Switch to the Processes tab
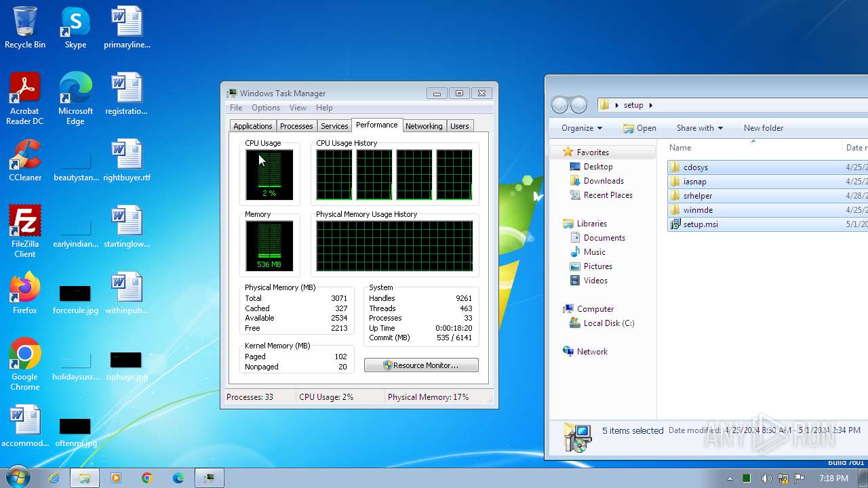This screenshot has height=488, width=868. (296, 126)
